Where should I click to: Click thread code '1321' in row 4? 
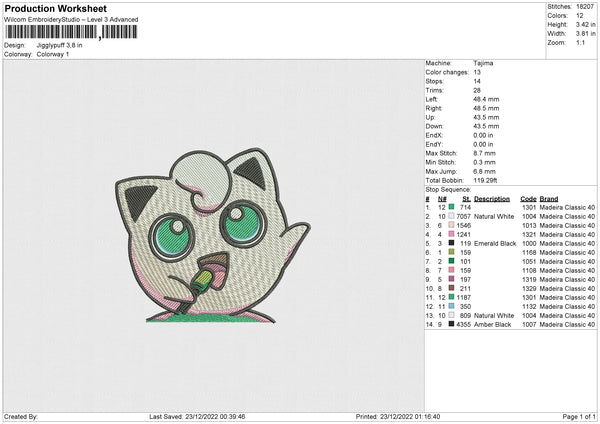tap(529, 234)
